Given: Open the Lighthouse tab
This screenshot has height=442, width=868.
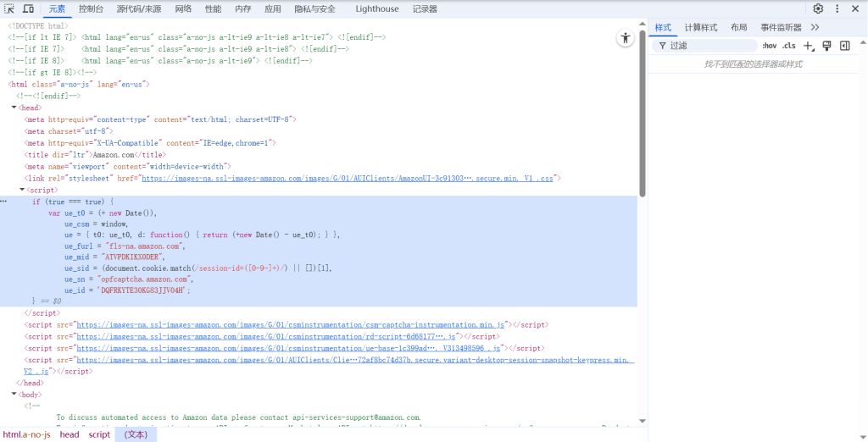Looking at the screenshot, I should 377,8.
